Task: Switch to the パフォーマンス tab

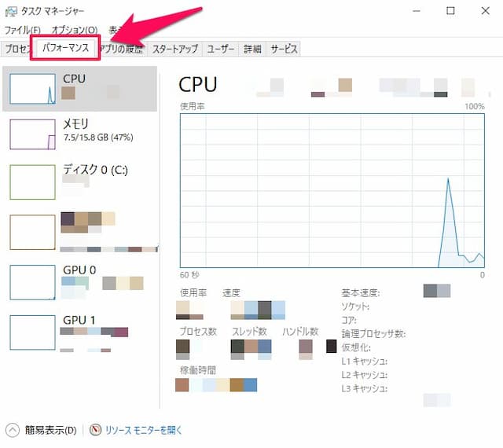Action: click(x=65, y=48)
